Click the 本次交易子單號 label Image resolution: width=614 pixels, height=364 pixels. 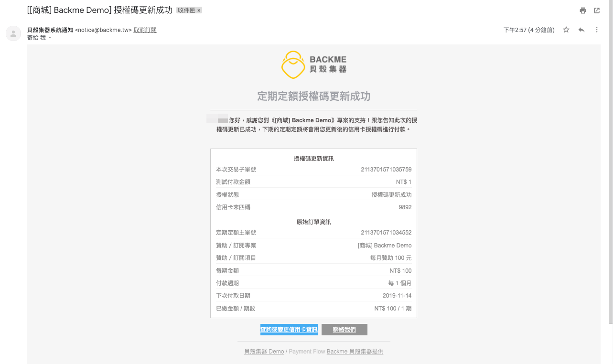(236, 170)
